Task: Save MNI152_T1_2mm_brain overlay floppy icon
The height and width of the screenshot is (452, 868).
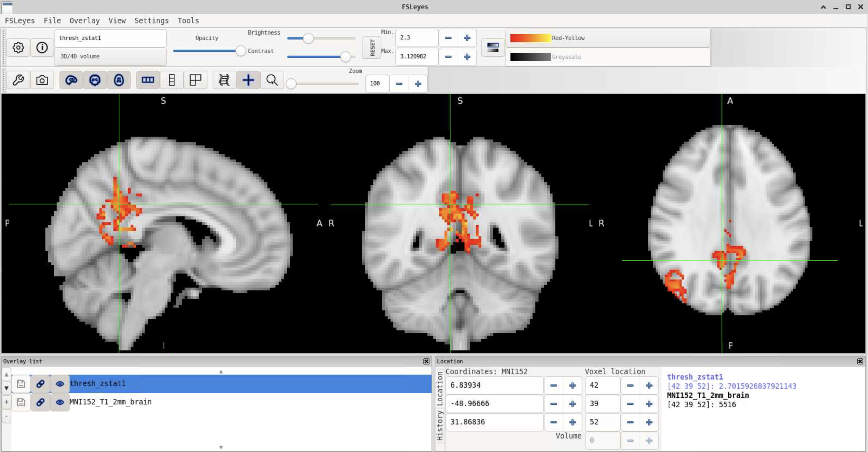Action: click(x=21, y=402)
